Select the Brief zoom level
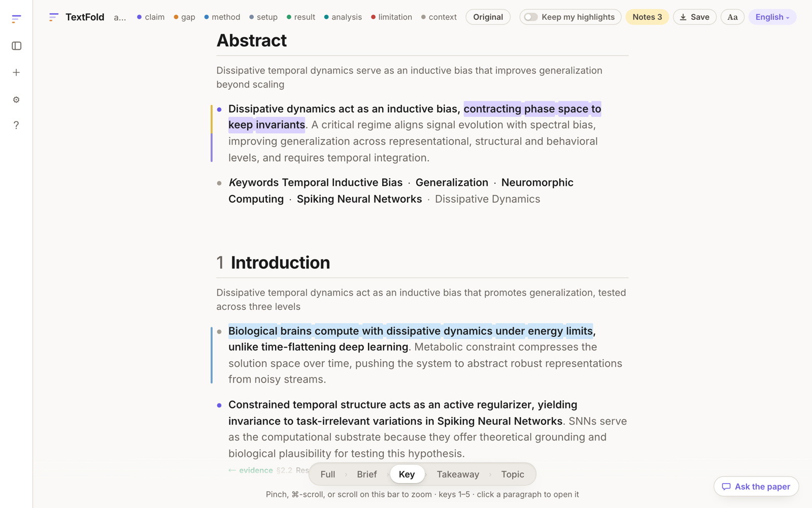This screenshot has width=812, height=508. pyautogui.click(x=366, y=474)
